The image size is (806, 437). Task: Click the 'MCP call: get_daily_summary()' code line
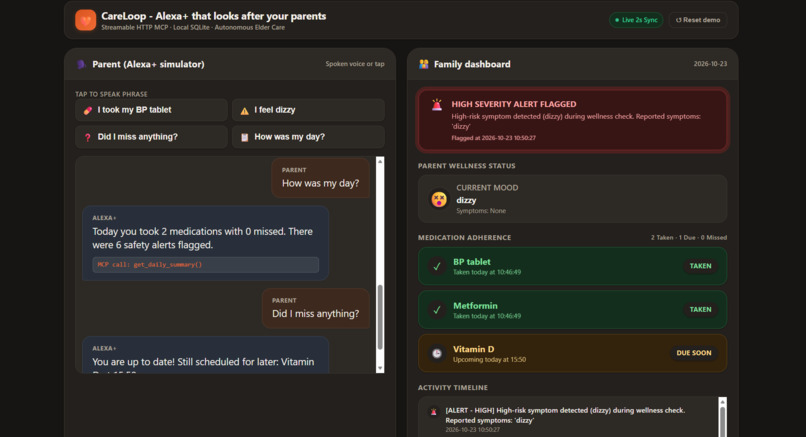coord(206,265)
